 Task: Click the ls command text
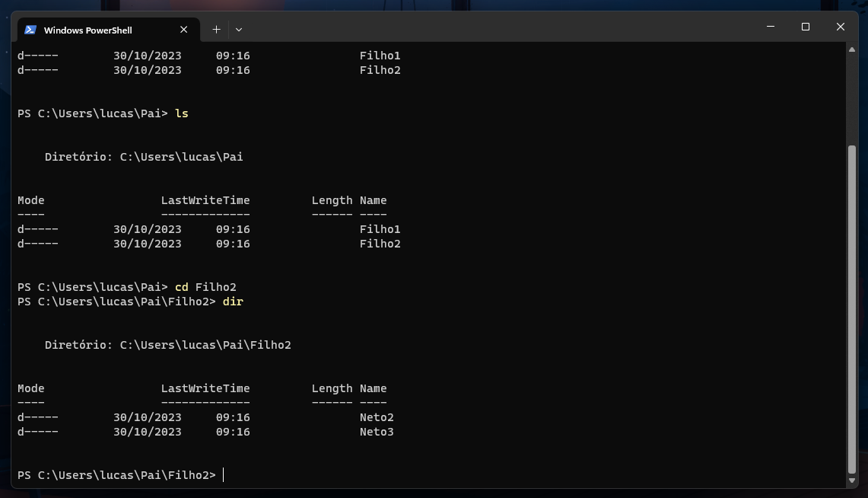[182, 113]
